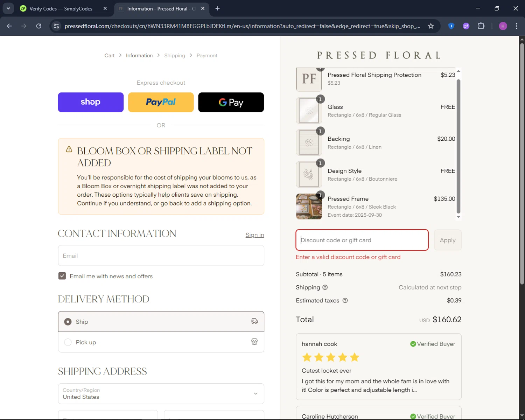Click the $160.62 total amount

(447, 320)
